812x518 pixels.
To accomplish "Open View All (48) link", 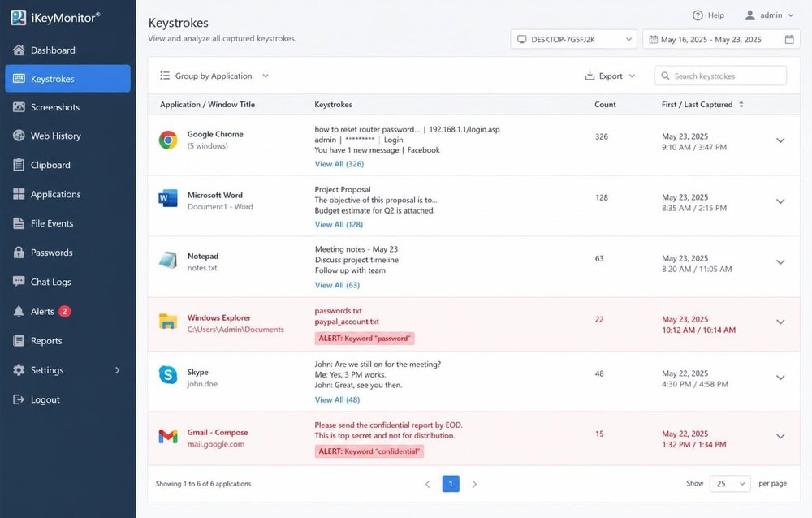I will (x=337, y=400).
